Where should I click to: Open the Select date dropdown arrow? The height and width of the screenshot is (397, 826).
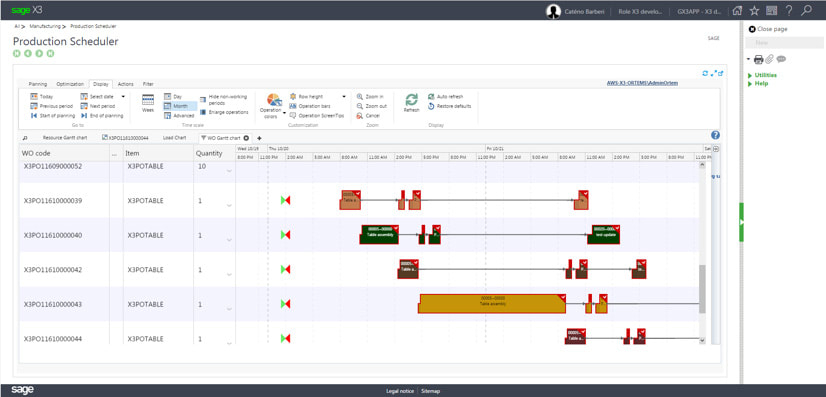(x=123, y=96)
